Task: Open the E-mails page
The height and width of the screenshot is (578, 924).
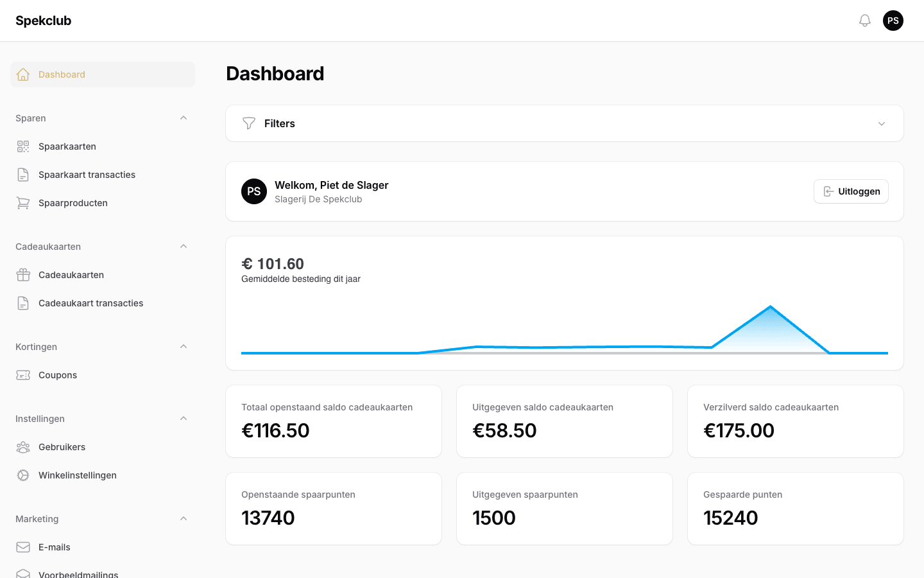Action: 103,547
